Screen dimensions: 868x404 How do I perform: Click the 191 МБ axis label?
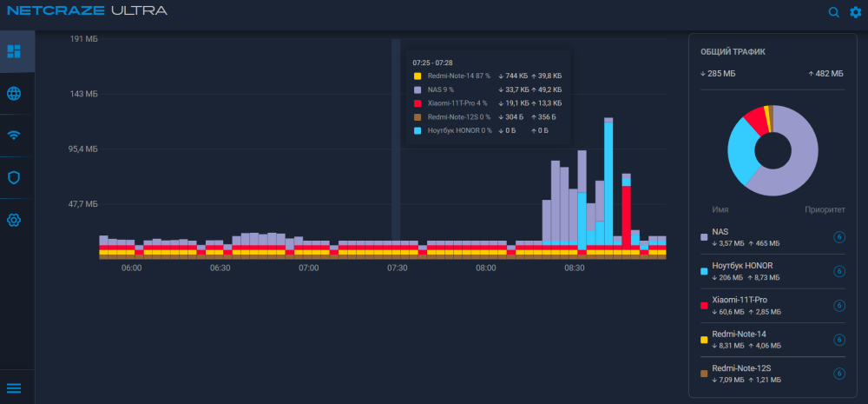(84, 39)
